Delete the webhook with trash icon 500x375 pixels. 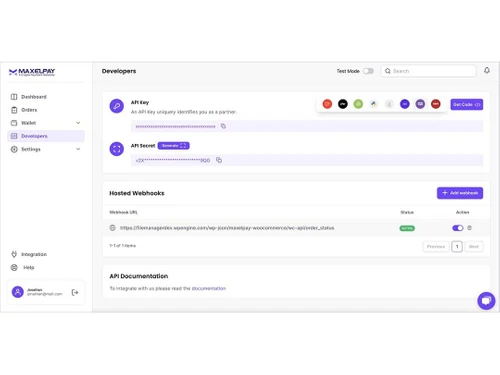[469, 228]
